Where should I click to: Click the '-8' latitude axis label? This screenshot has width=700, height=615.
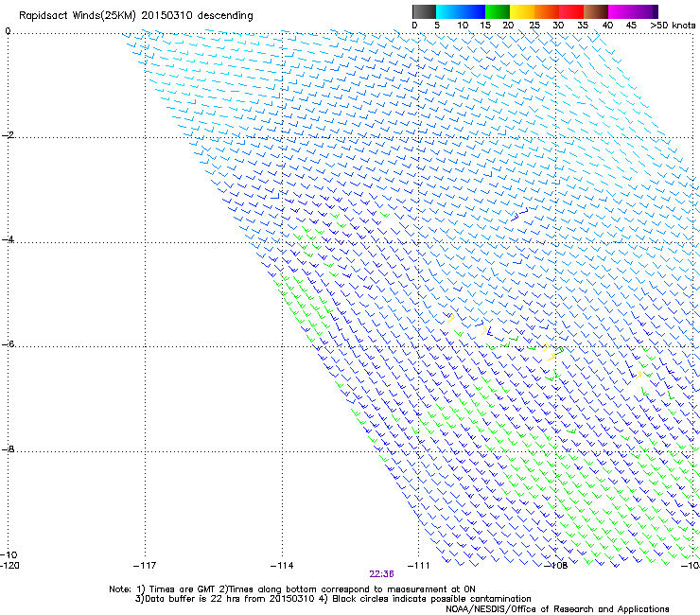8,449
